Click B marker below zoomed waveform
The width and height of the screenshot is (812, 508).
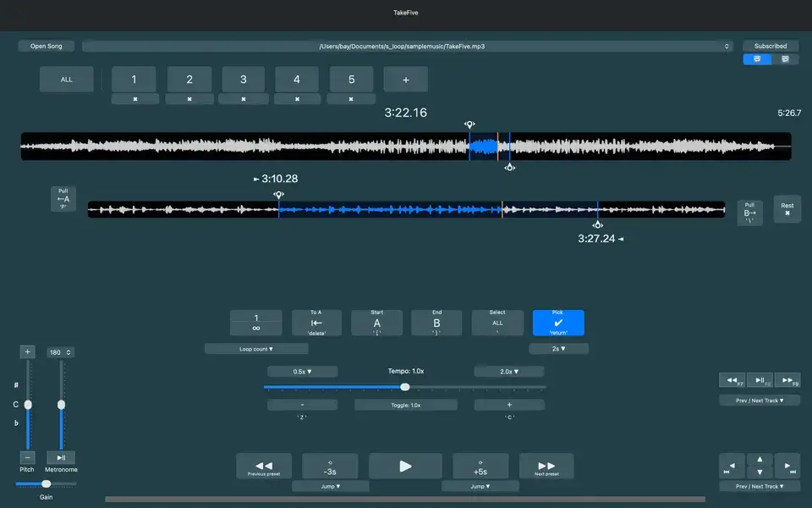pyautogui.click(x=598, y=224)
